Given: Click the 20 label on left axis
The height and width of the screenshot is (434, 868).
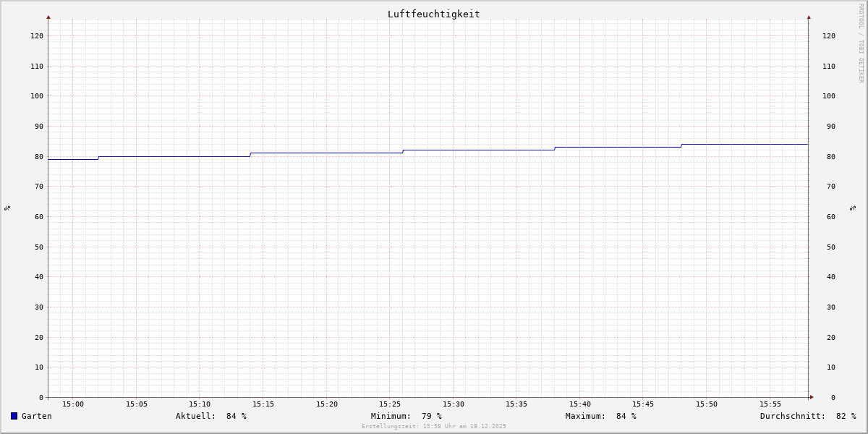Looking at the screenshot, I should (39, 338).
